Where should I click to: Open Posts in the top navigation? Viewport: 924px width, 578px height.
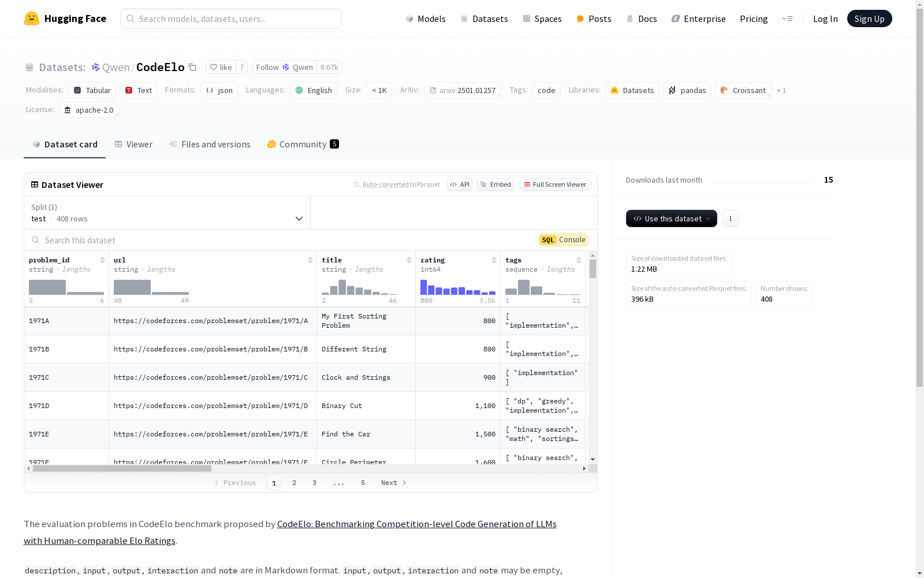[594, 18]
